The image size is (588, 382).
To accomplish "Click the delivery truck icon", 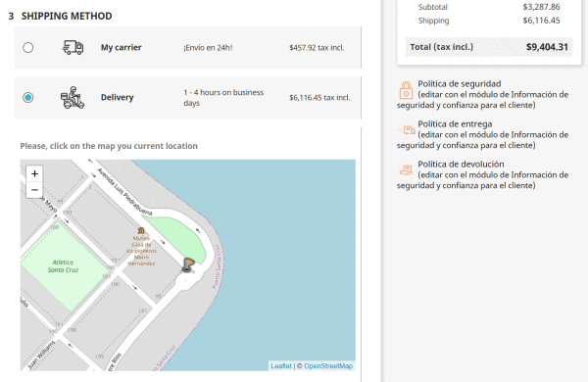I will pos(73,48).
